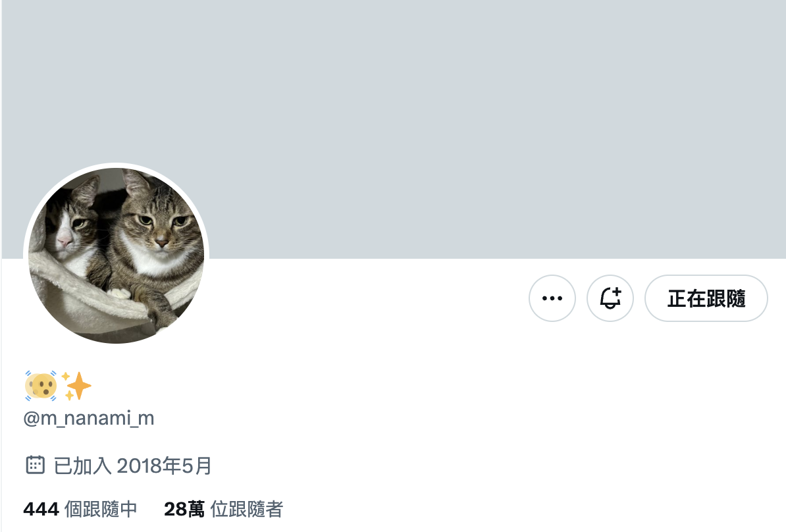Viewport: 786px width, 532px height.
Task: Open the 位跟隨者 followers list
Action: tap(247, 509)
